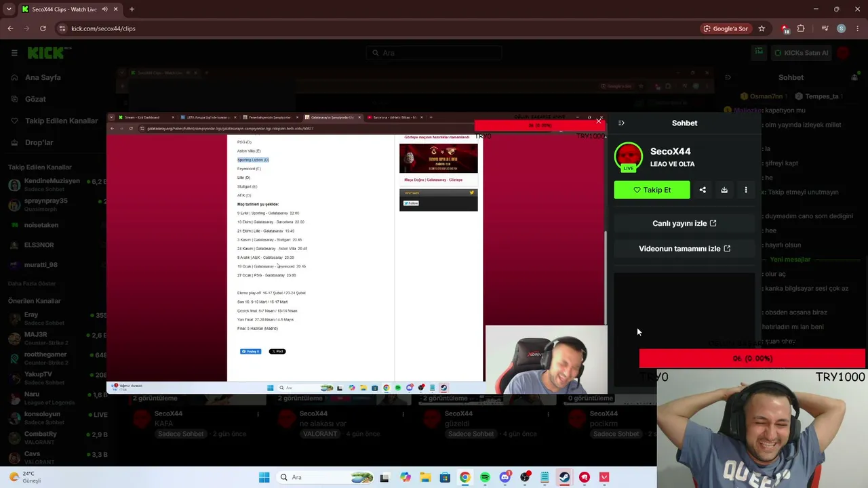Click the clip video player
The height and width of the screenshot is (488, 868).
[x=357, y=253]
